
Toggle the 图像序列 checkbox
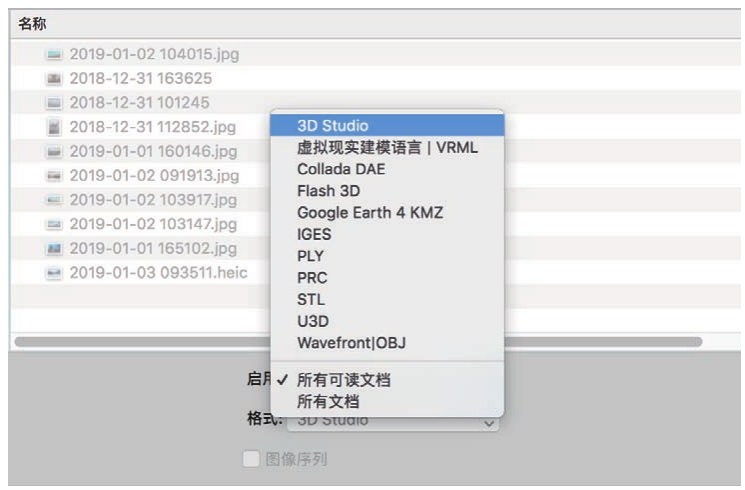point(251,459)
